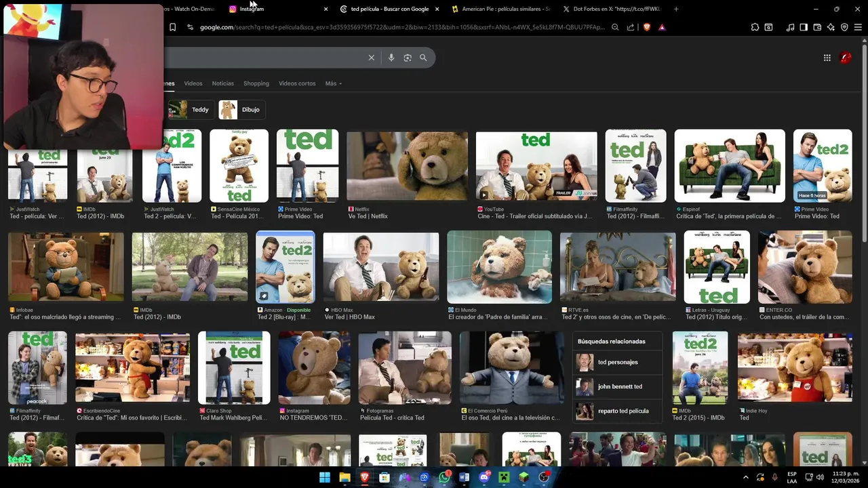Screen dimensions: 868x488
Task: Open the Brave Wallet icon
Action: [x=817, y=27]
